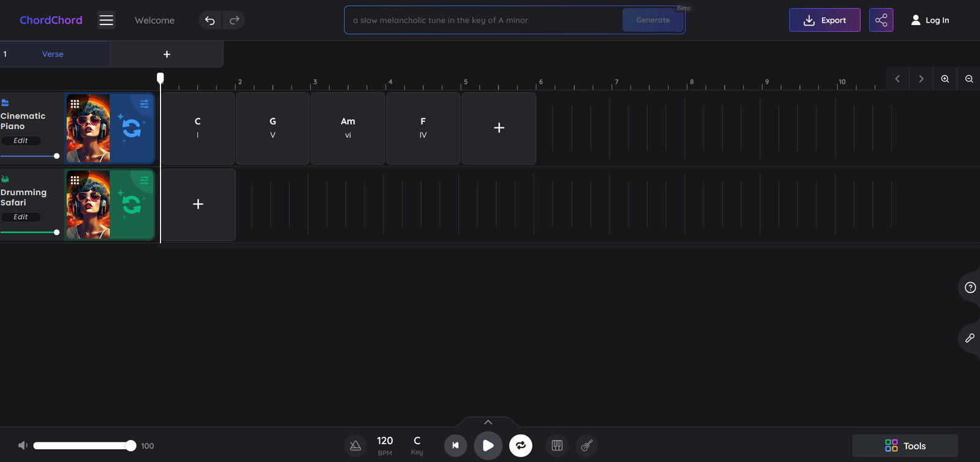The height and width of the screenshot is (462, 980).
Task: Adjust the master volume slider
Action: pyautogui.click(x=85, y=445)
